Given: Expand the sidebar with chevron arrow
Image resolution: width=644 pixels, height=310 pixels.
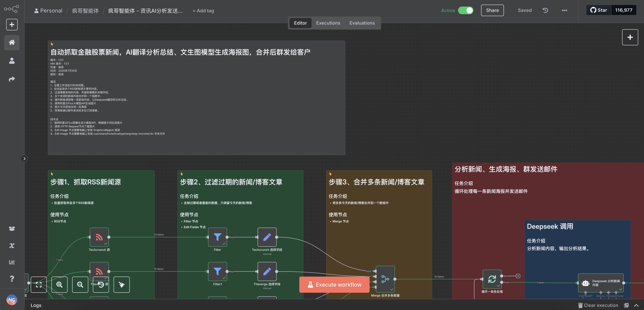Looking at the screenshot, I should [x=24, y=159].
